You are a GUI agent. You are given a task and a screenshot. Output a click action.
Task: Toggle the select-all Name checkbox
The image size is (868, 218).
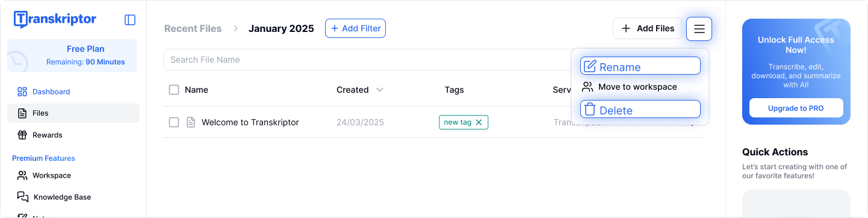tap(174, 90)
